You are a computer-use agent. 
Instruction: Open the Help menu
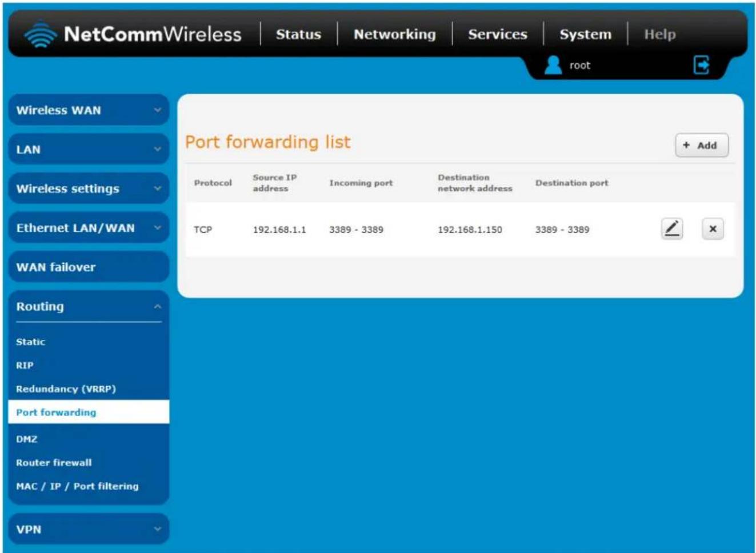pos(660,34)
